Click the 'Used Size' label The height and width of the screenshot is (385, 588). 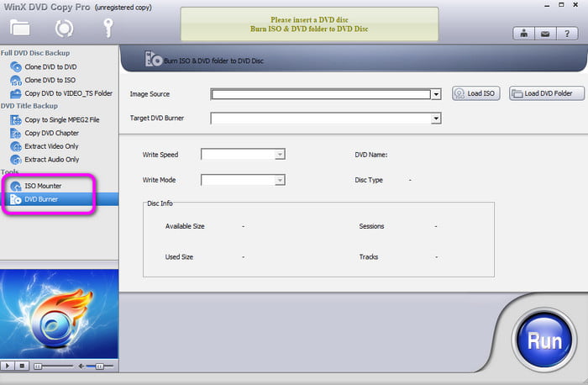pos(179,257)
